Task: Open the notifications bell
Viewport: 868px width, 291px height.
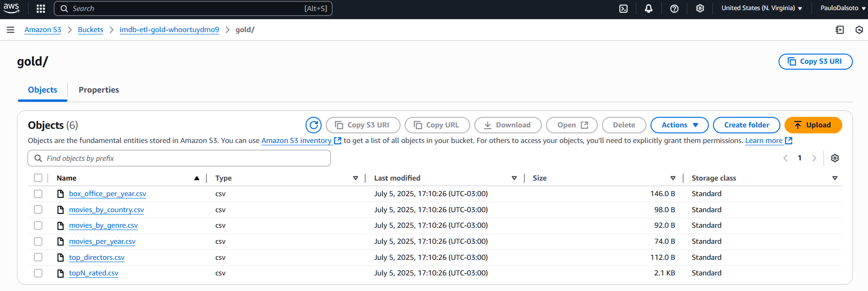Action: pos(649,9)
